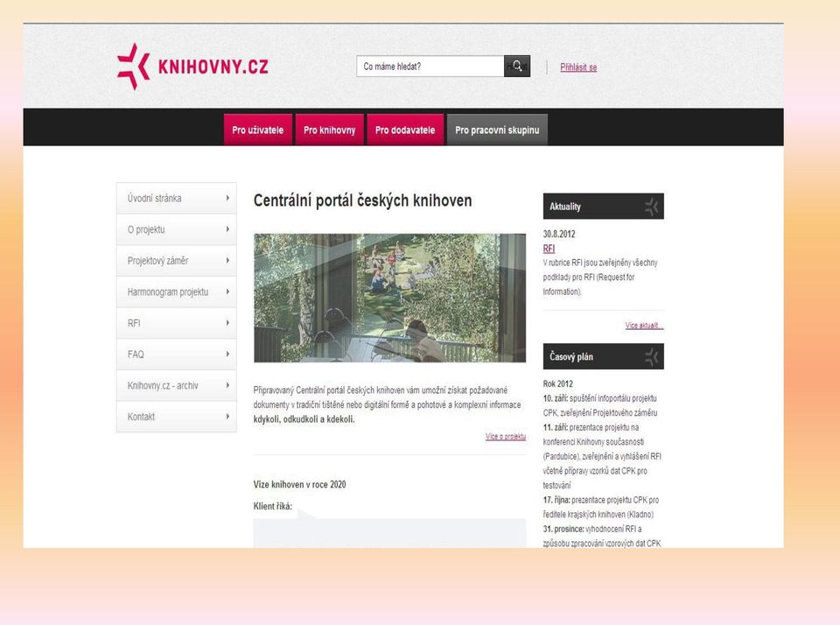Open O projektu sidebar item

point(176,229)
